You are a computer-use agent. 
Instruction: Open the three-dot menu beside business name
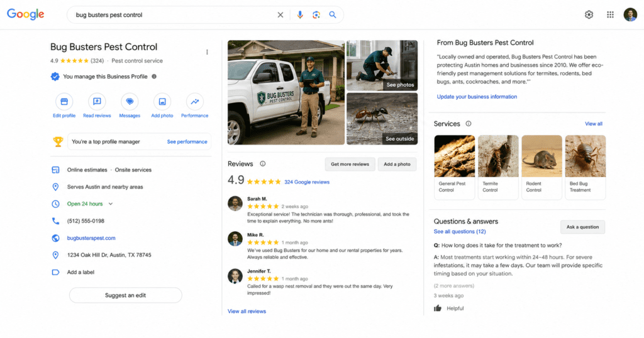207,52
